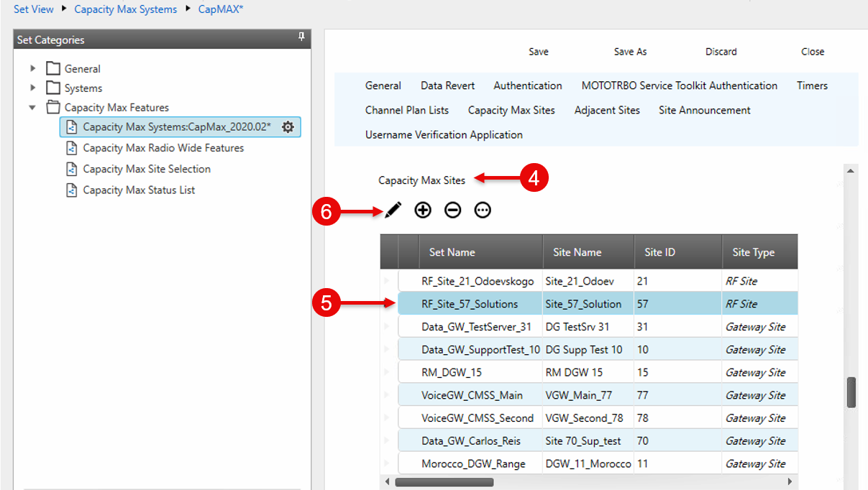868x490 pixels.
Task: Open the gear icon next to CapMax_2020.02
Action: (x=287, y=126)
